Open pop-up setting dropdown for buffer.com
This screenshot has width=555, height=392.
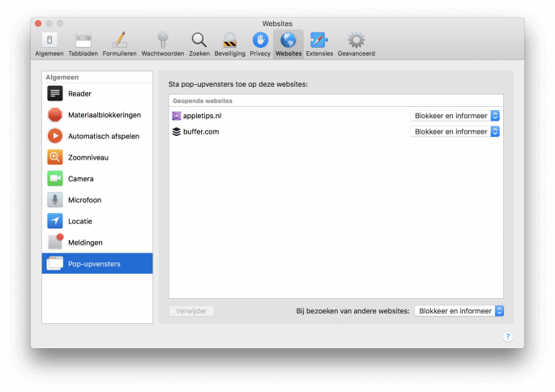(x=455, y=131)
